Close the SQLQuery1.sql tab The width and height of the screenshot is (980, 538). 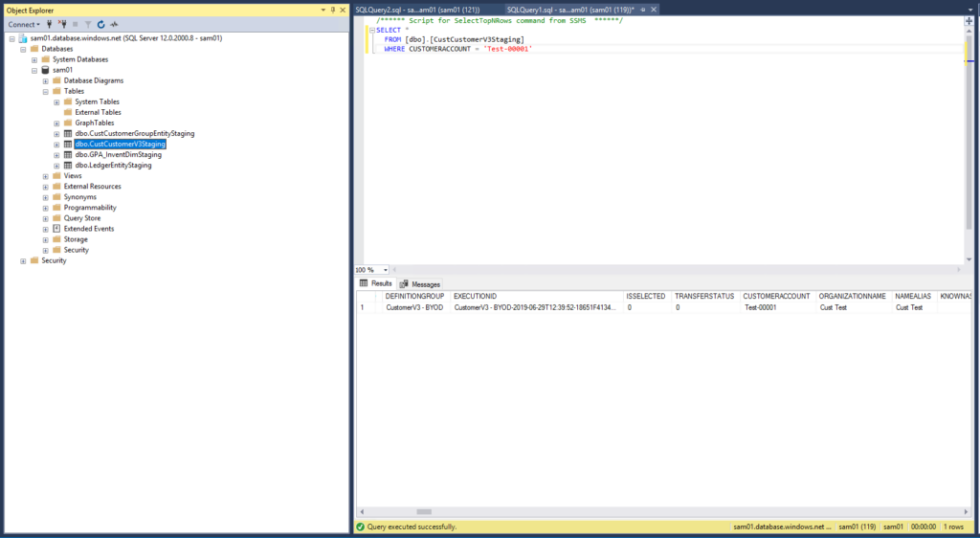click(x=654, y=10)
